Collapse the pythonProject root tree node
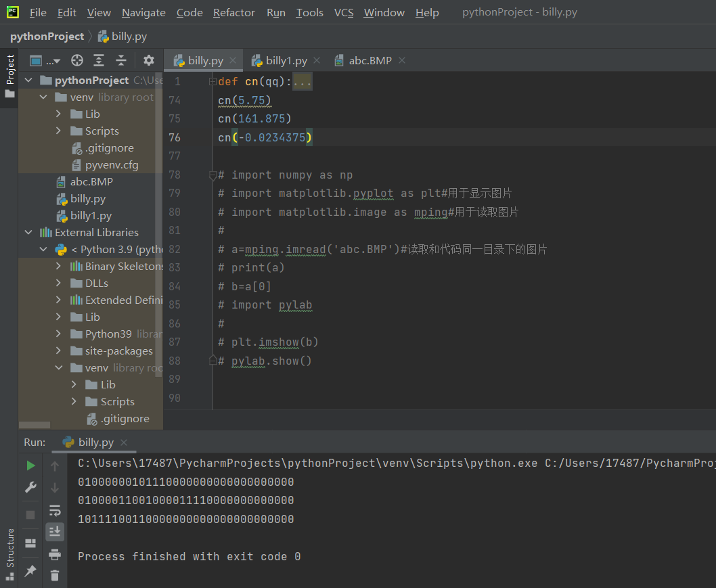This screenshot has width=716, height=588. click(28, 81)
